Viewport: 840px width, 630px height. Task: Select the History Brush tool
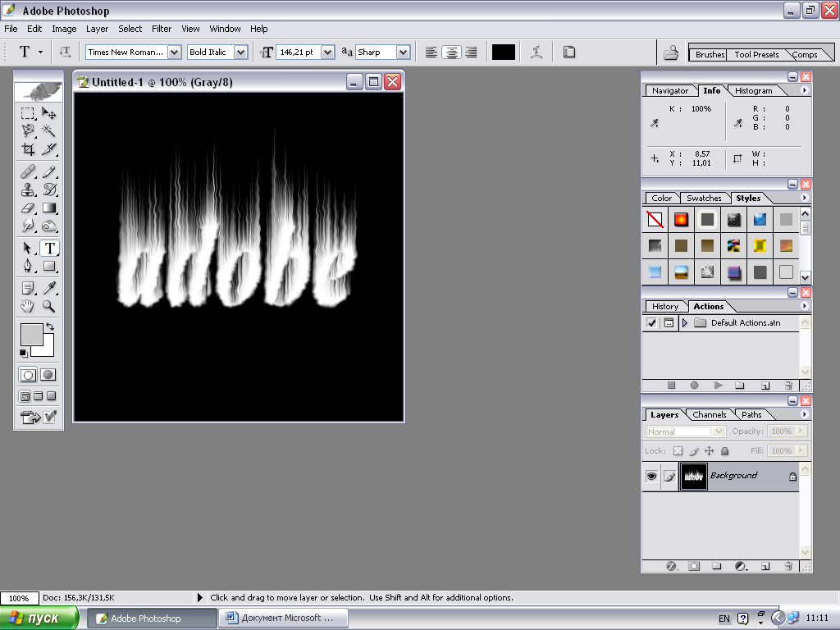pos(49,189)
